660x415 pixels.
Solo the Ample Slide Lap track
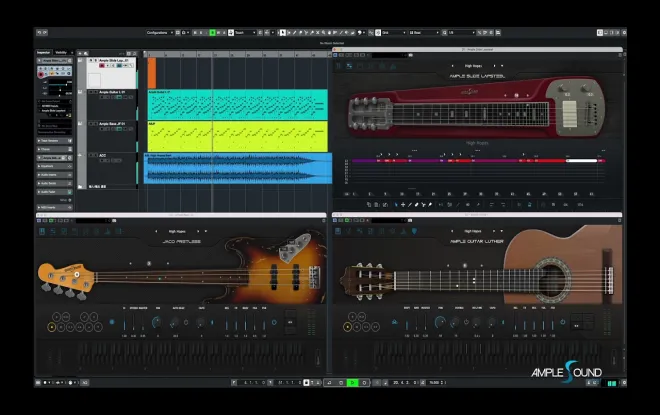click(96, 61)
